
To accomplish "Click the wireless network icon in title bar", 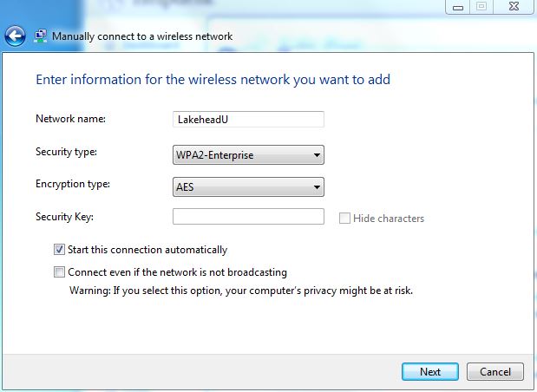I will pyautogui.click(x=41, y=36).
